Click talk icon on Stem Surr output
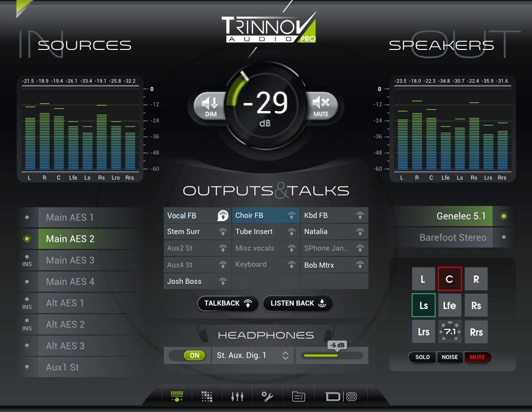Viewport: 532px width, 412px height. tap(223, 231)
